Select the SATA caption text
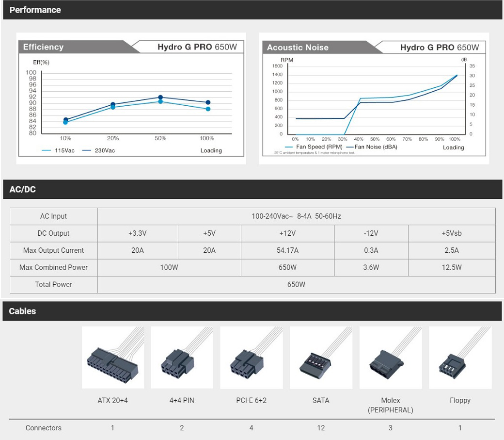 pyautogui.click(x=321, y=400)
